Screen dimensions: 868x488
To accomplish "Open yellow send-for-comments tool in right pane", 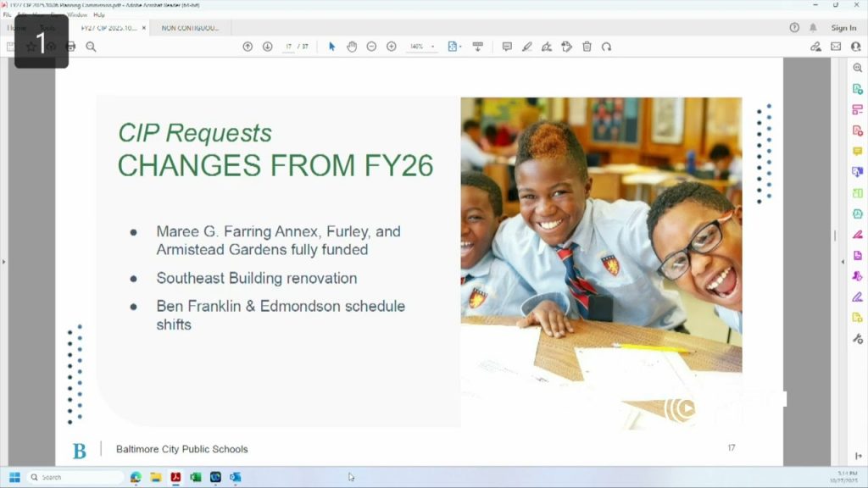I will pos(858,318).
